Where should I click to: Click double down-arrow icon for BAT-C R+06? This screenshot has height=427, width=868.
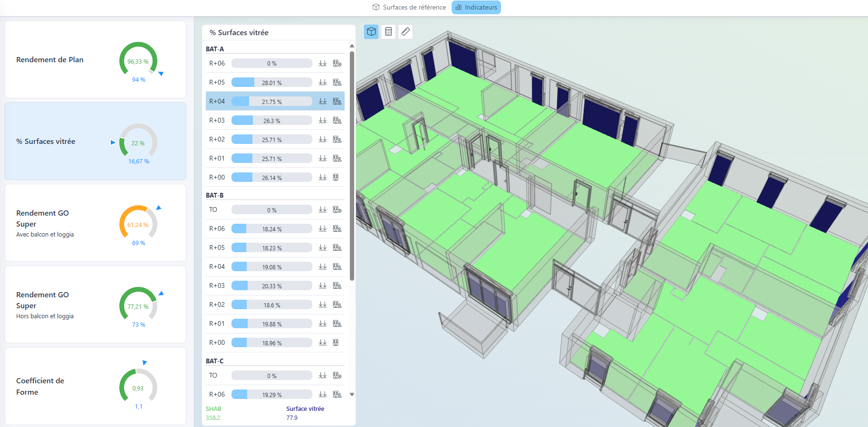[x=323, y=394]
